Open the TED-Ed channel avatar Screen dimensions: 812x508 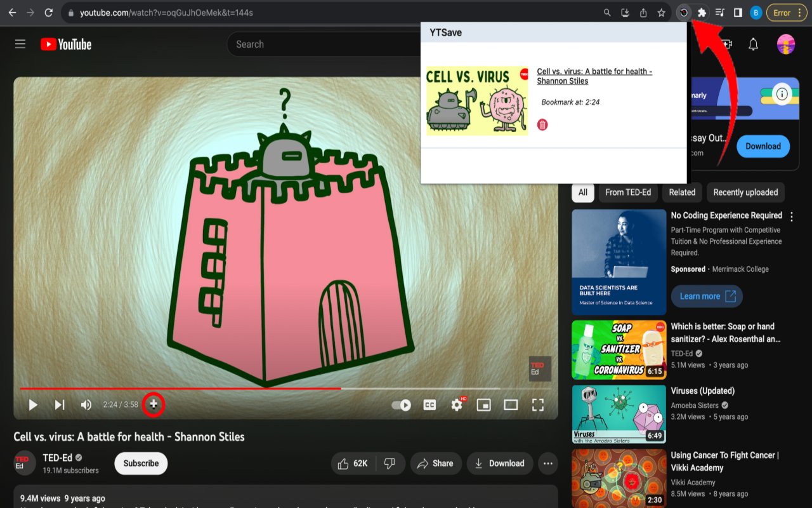[x=24, y=463]
